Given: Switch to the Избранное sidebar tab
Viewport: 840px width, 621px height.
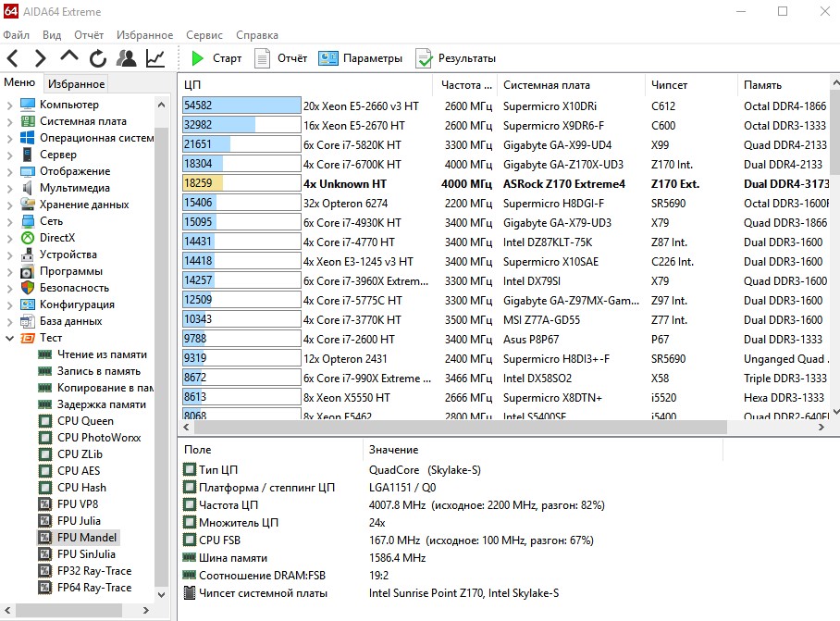Looking at the screenshot, I should tap(76, 83).
